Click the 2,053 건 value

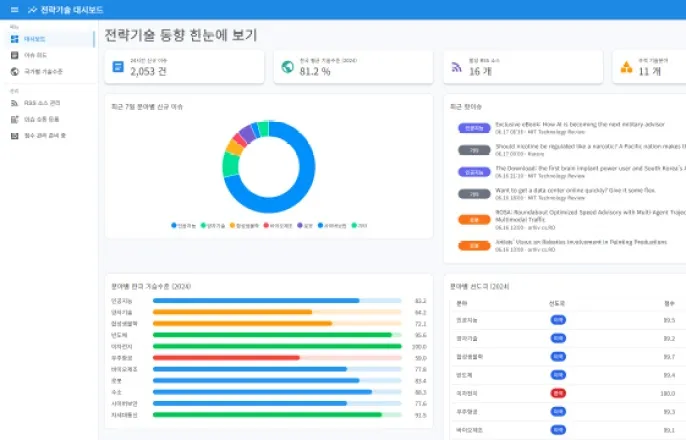[148, 71]
